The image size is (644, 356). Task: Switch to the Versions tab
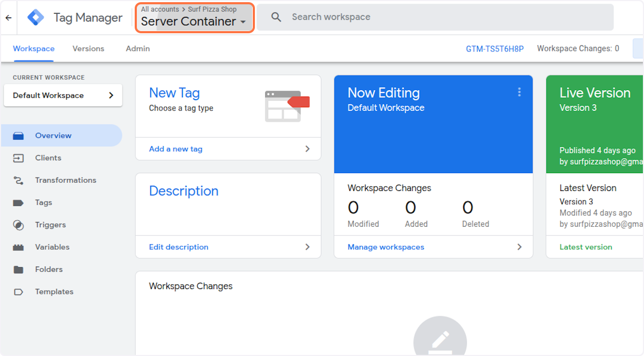click(89, 48)
